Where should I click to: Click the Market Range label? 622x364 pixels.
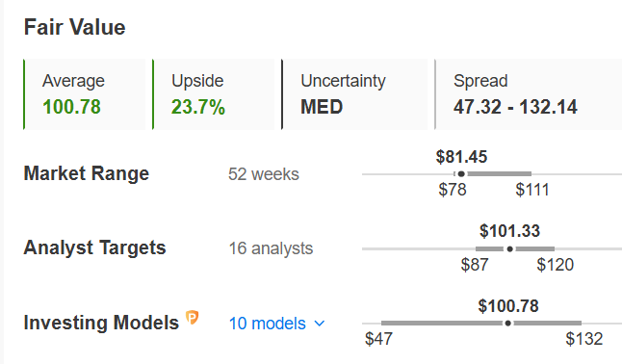click(87, 174)
